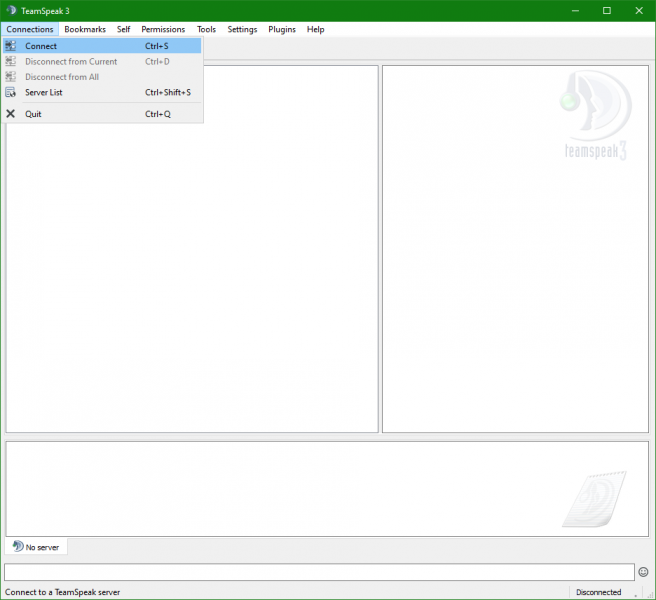Open Server List from menu

[x=102, y=92]
